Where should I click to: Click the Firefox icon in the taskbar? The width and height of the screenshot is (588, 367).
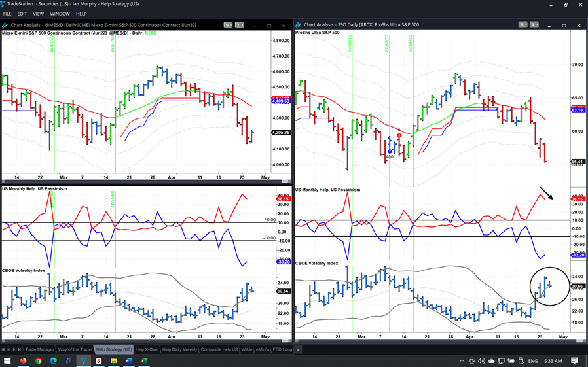click(x=23, y=360)
